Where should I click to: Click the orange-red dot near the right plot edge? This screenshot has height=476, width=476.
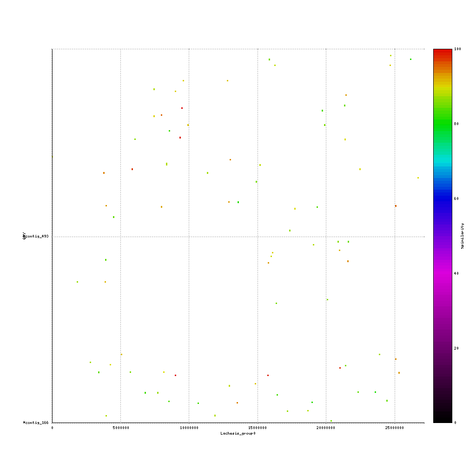point(396,205)
